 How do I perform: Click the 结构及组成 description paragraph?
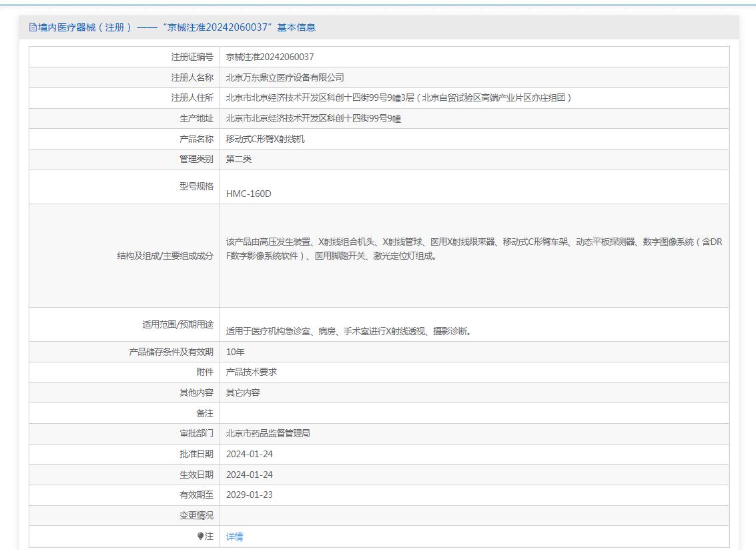coord(474,248)
